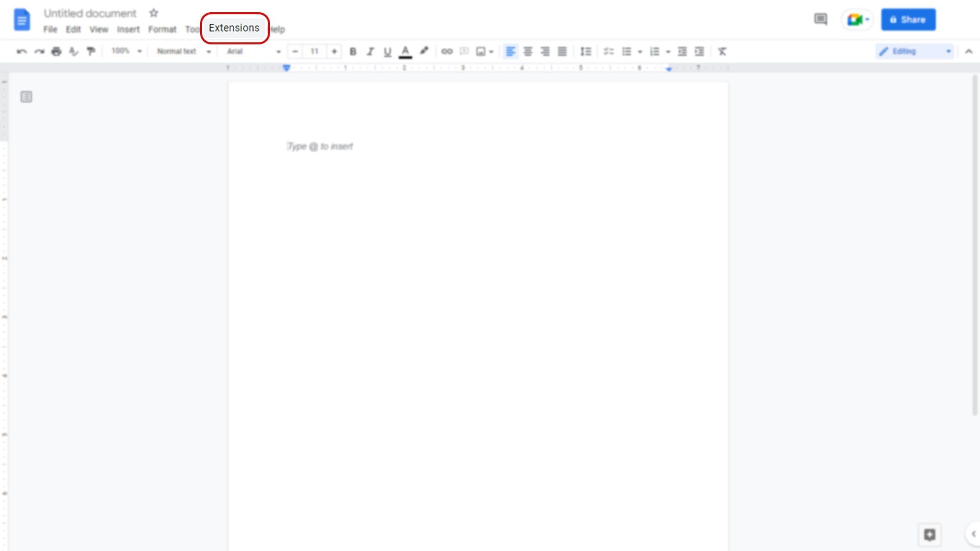The width and height of the screenshot is (980, 551).
Task: Toggle the Editing mode selector
Action: point(914,51)
